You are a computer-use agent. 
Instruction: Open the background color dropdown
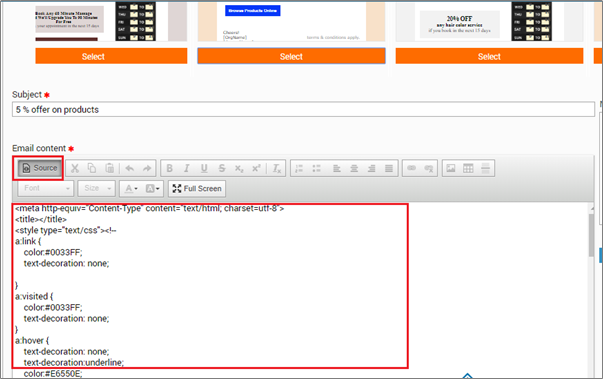tap(153, 188)
